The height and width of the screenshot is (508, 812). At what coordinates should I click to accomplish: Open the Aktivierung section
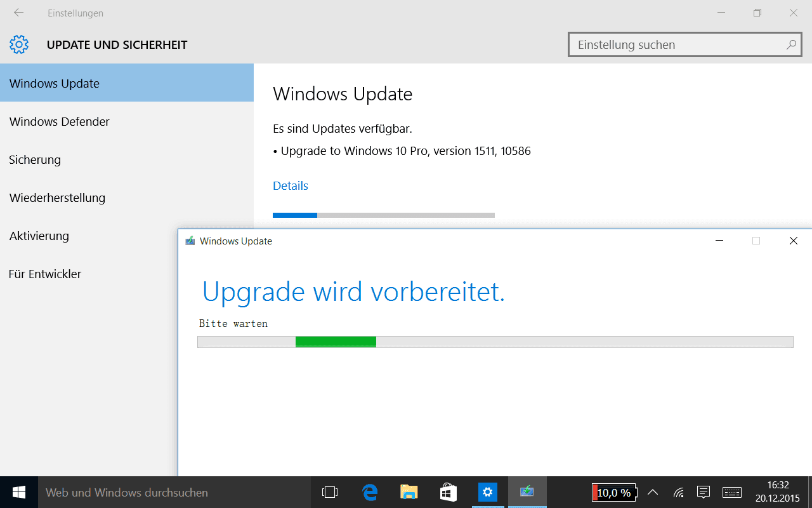click(x=89, y=236)
